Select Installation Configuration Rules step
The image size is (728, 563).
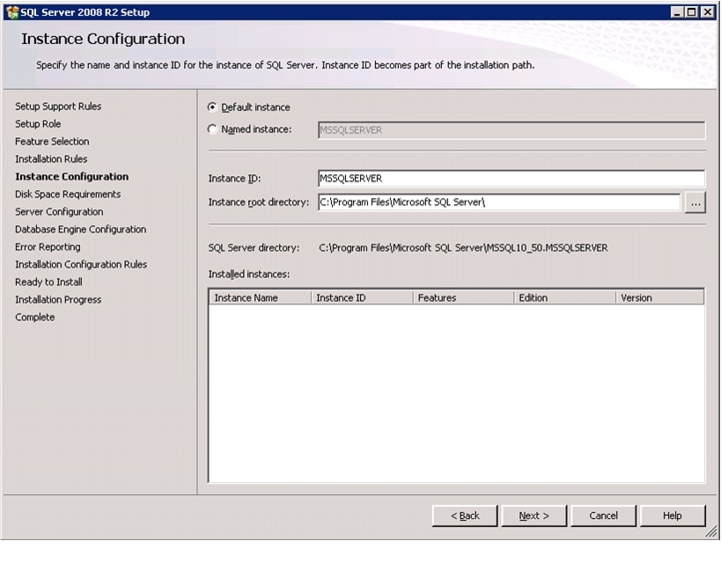pos(81,265)
